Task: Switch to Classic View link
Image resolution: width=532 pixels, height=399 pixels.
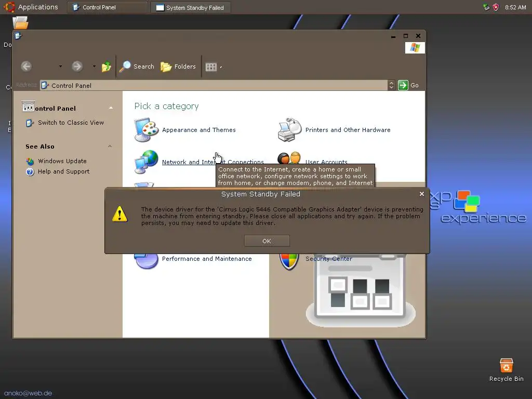Action: 71,123
